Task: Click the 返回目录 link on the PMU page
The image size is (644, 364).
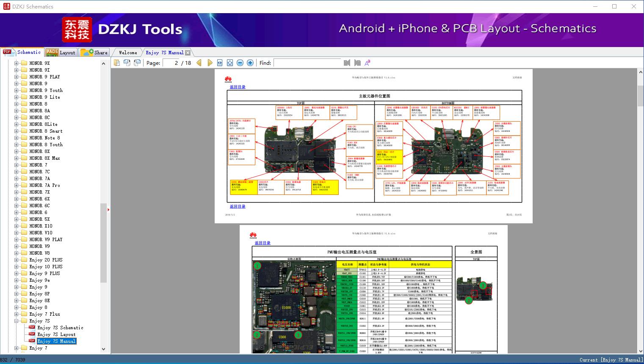Action: pyautogui.click(x=263, y=243)
